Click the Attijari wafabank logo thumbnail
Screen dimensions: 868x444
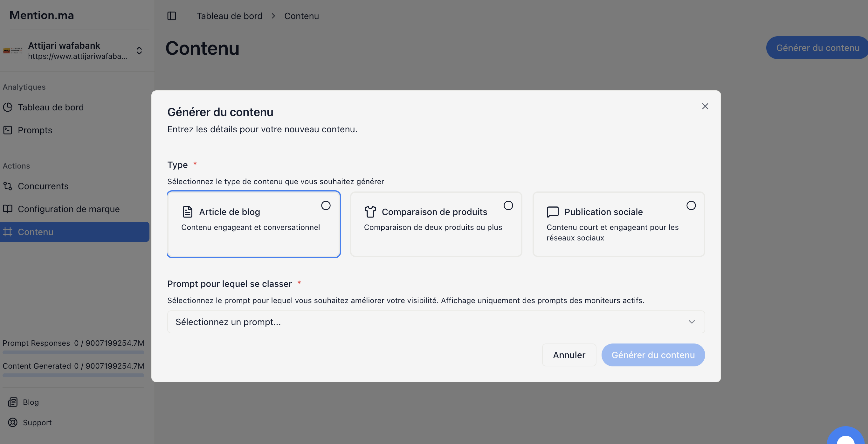(13, 51)
